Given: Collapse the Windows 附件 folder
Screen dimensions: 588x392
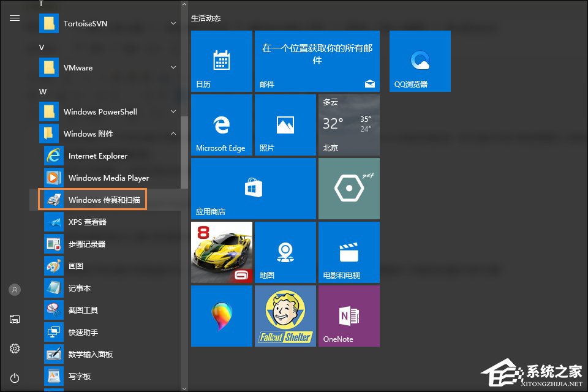Looking at the screenshot, I should pos(173,134).
